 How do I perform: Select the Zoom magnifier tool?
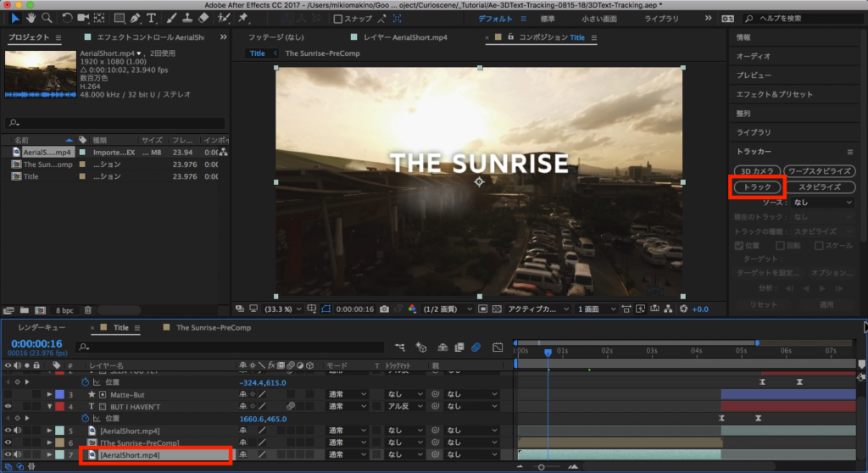pos(48,18)
